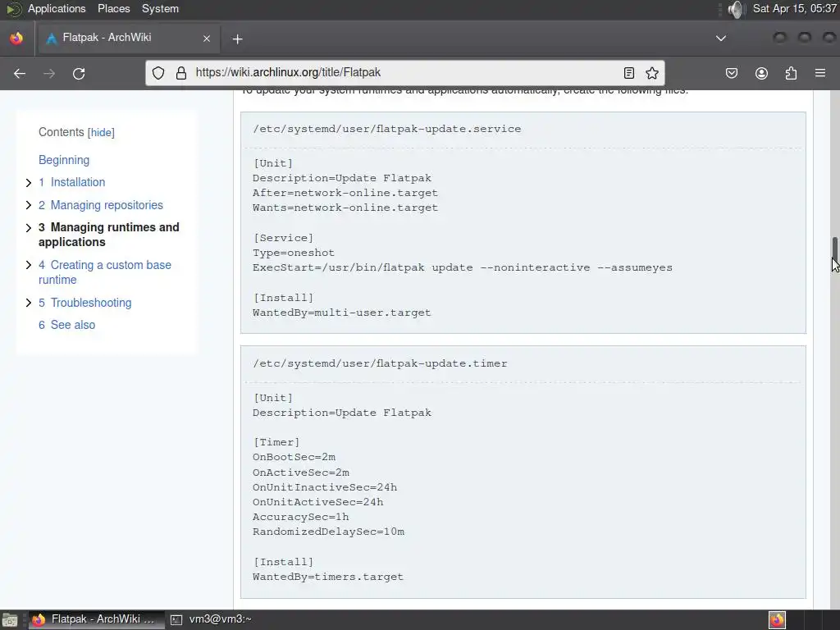Open a new tab with plus button

pyautogui.click(x=237, y=39)
